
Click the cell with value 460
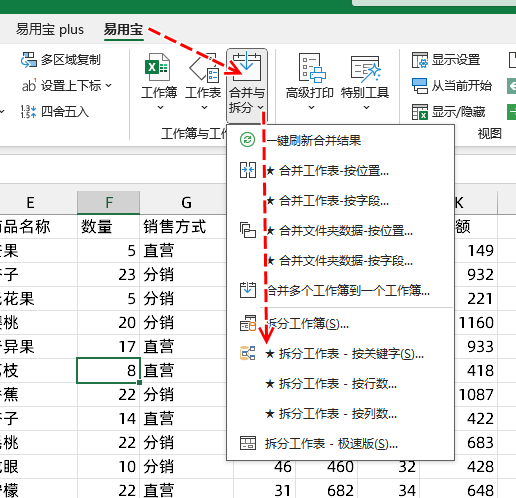coord(327,466)
